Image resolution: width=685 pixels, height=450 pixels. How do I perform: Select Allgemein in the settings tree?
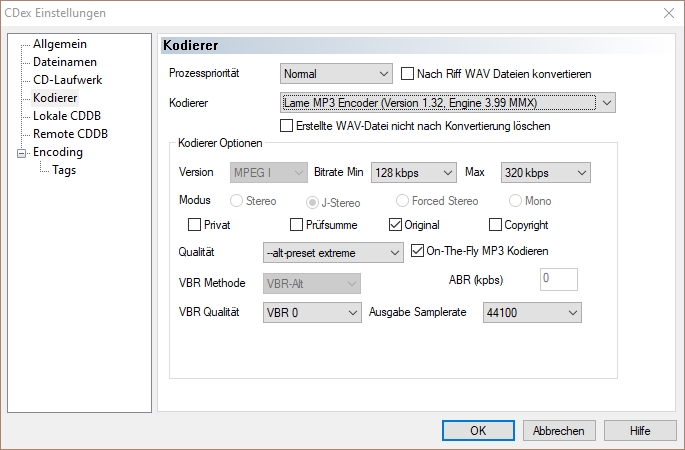click(x=59, y=44)
